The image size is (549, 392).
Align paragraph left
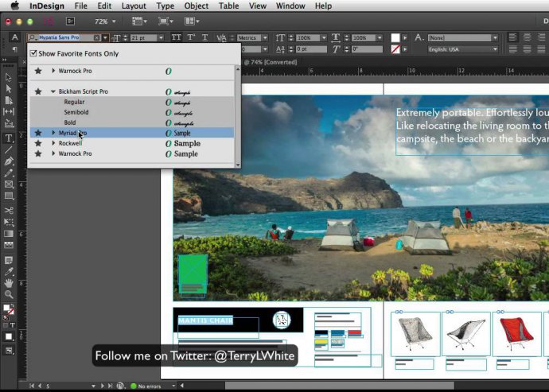tap(513, 37)
